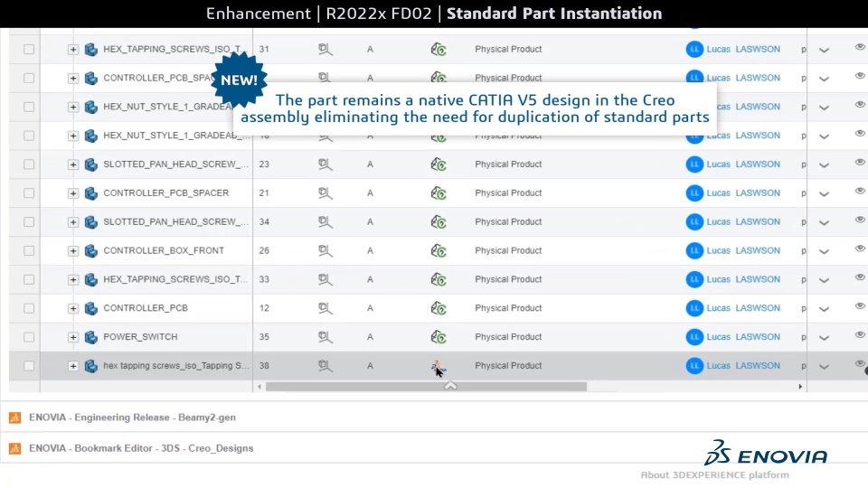Click the horizontal scrollbar thumb
Screen dimensions: 868x488
coord(426,387)
